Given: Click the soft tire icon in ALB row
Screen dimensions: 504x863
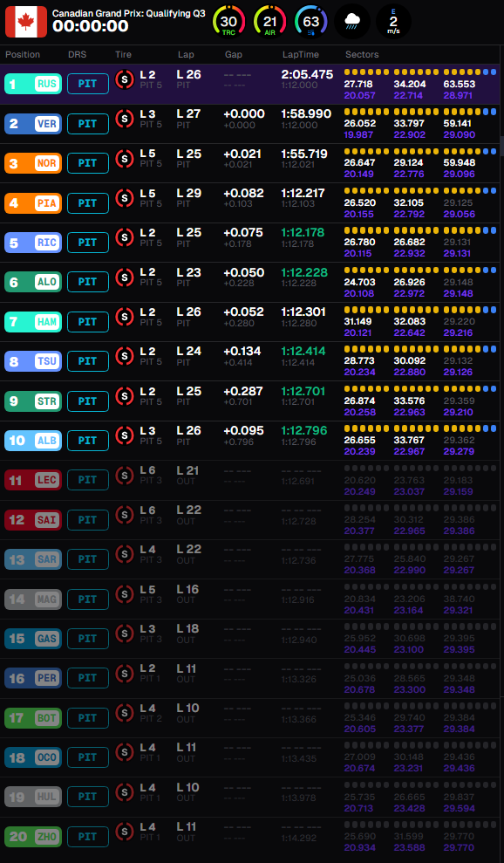Looking at the screenshot, I should pyautogui.click(x=125, y=435).
